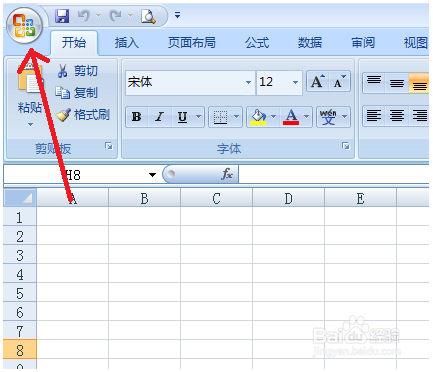Increase font size with large A button
This screenshot has height=372, width=433.
coord(317,81)
